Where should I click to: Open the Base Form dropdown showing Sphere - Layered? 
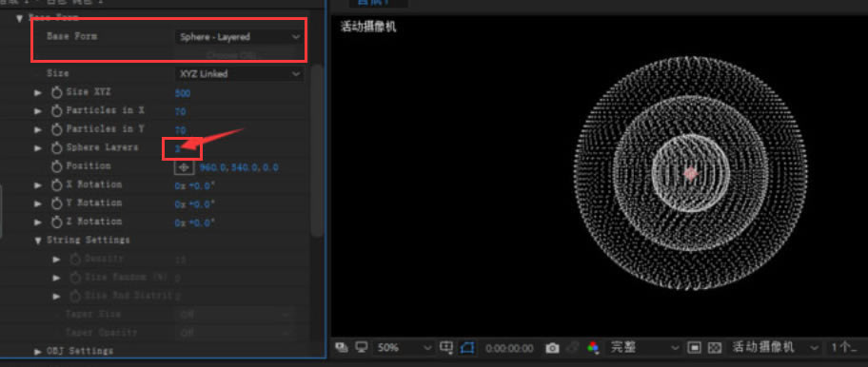pos(239,37)
